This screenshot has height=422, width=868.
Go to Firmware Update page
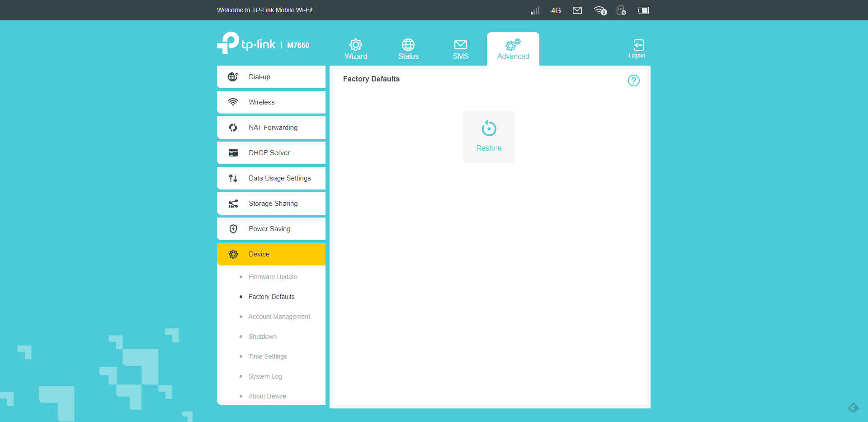click(273, 277)
